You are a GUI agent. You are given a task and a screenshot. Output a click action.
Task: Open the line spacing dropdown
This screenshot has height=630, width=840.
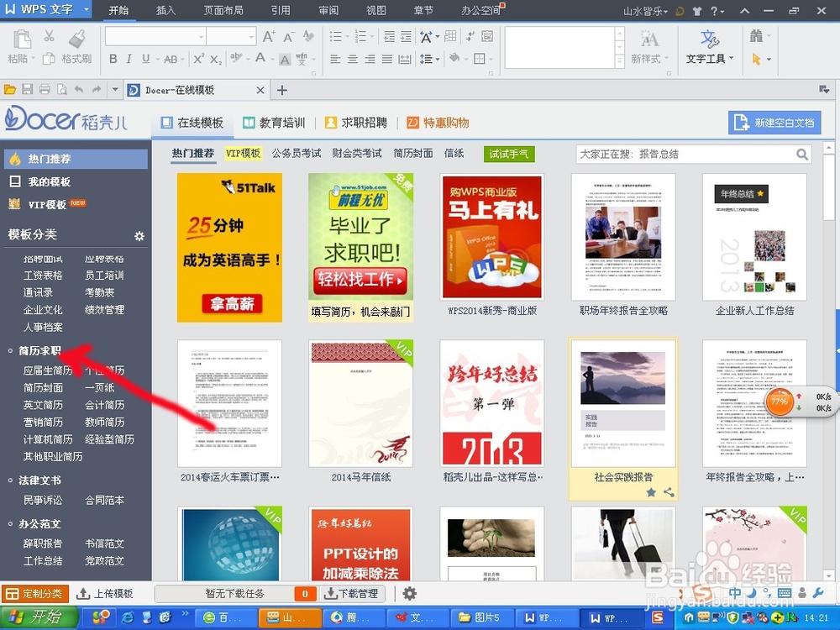click(429, 59)
